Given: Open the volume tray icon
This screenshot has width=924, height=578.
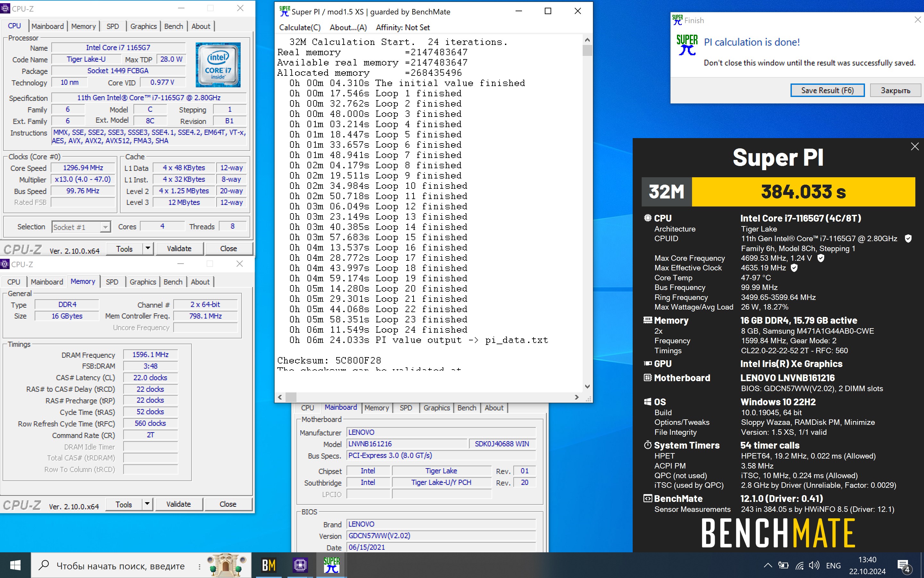Looking at the screenshot, I should (814, 565).
